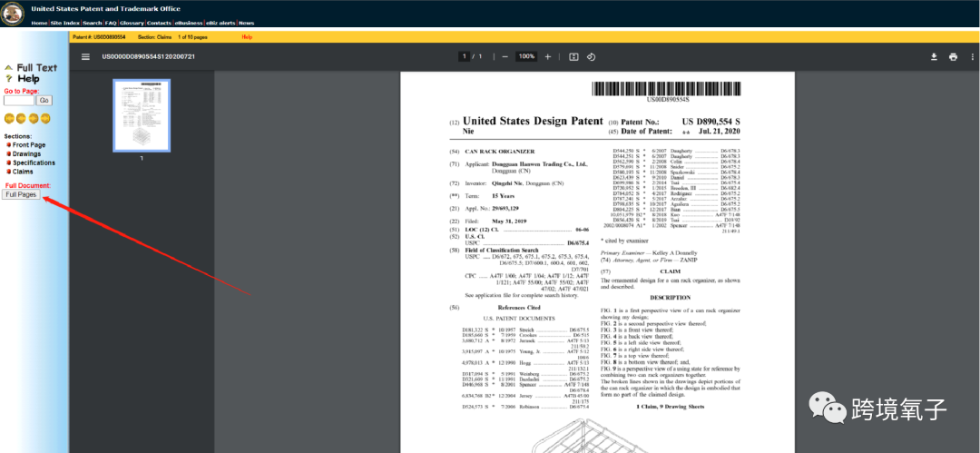Open FAQ in the top navigation

pyautogui.click(x=111, y=23)
